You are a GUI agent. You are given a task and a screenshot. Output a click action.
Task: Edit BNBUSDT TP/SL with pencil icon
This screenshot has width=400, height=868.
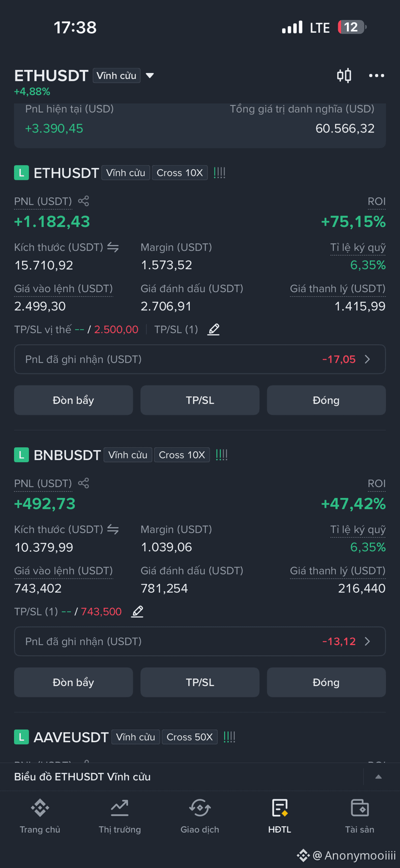137,612
